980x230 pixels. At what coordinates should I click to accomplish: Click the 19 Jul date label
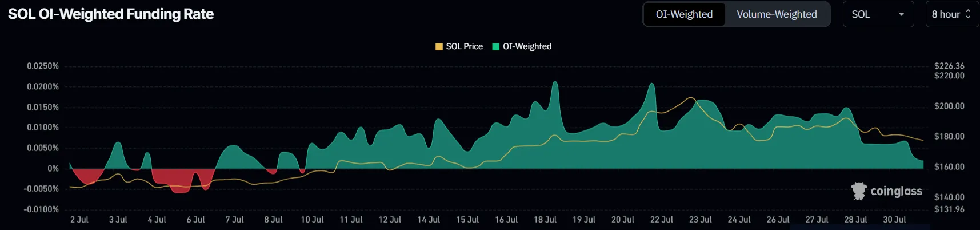tap(584, 220)
